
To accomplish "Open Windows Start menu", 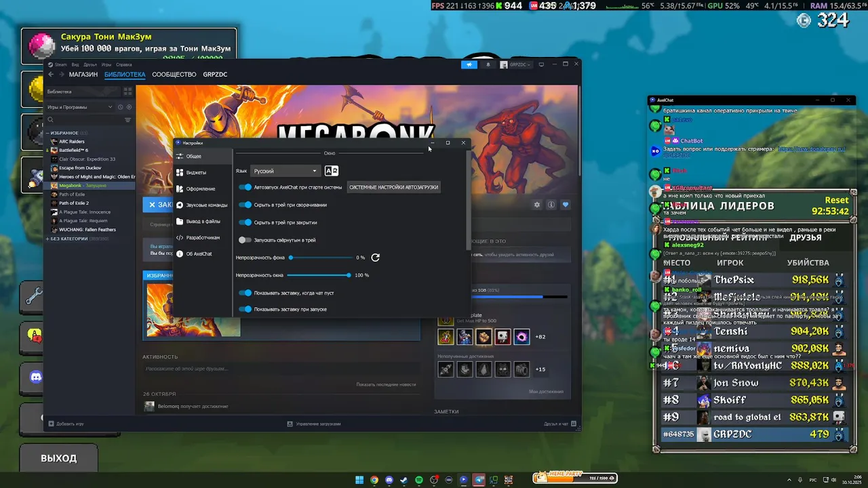I will click(x=359, y=480).
